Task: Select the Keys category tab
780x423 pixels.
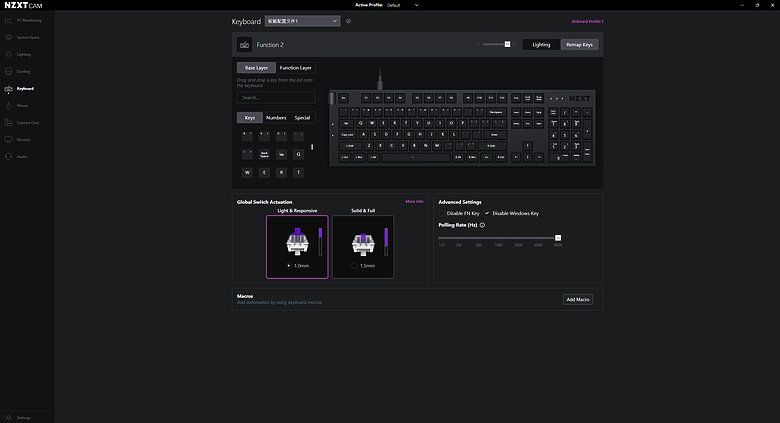Action: coord(250,118)
